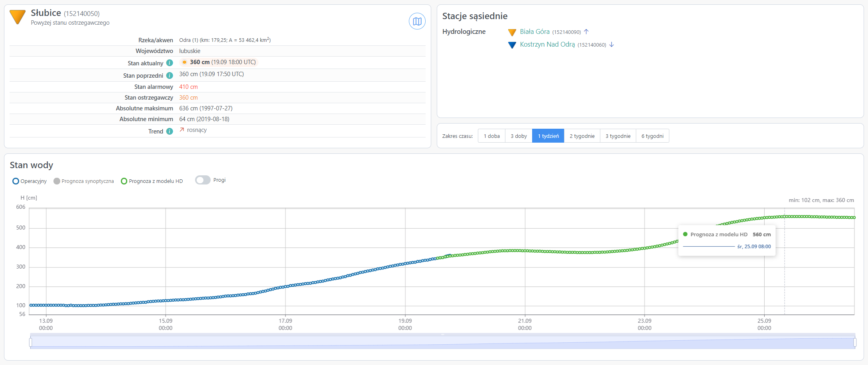Click left handle of chart range slider

[x=31, y=342]
